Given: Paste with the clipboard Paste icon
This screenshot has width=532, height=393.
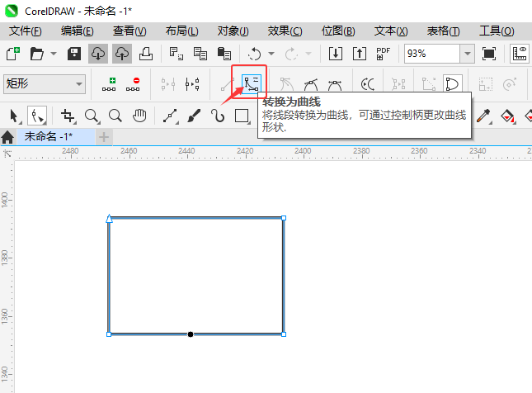Looking at the screenshot, I should [x=224, y=54].
